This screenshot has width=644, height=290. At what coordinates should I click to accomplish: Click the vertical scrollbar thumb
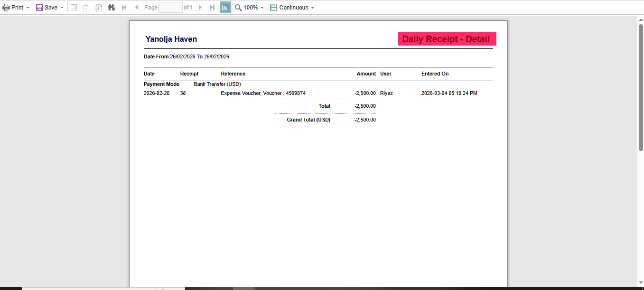(x=641, y=88)
